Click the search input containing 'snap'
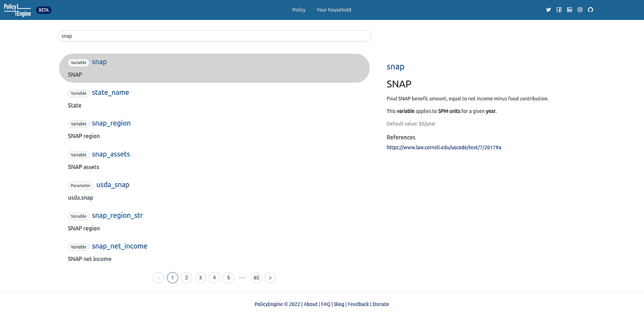This screenshot has width=644, height=314. [x=214, y=36]
